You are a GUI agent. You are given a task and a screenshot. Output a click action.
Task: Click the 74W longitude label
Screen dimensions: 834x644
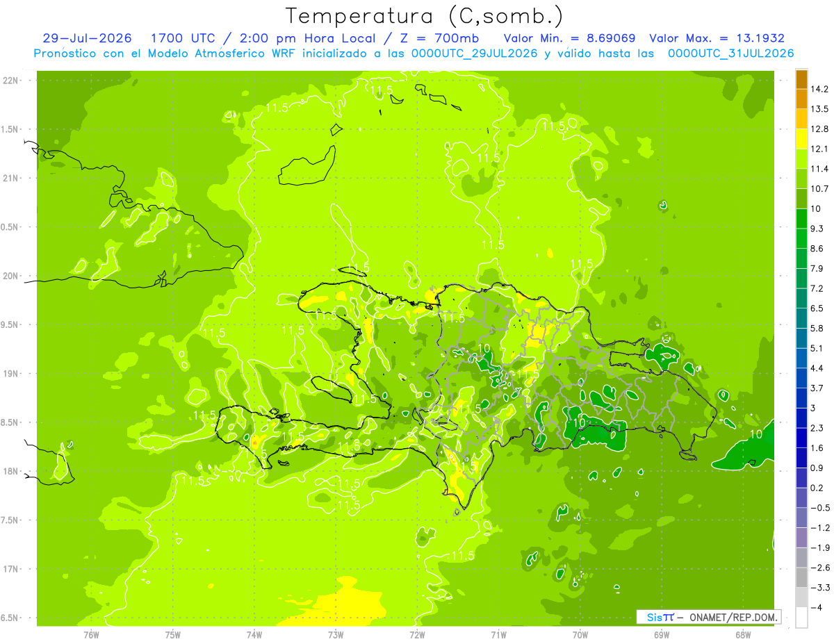[x=254, y=634]
